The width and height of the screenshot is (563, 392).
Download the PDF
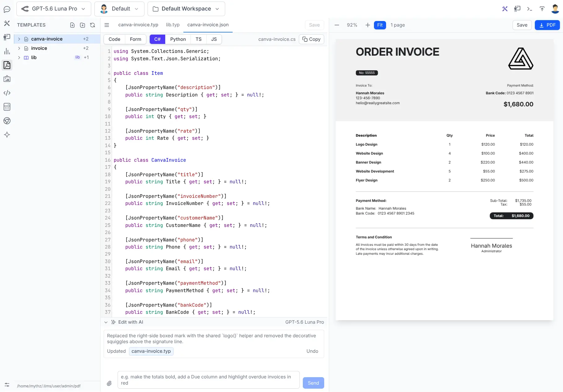click(x=547, y=25)
